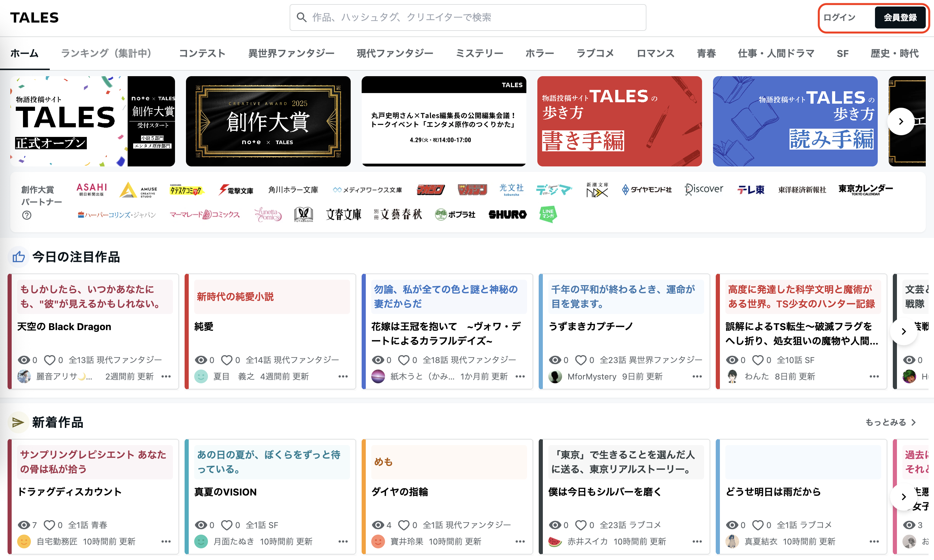
Task: Click the 会員登録 button
Action: pyautogui.click(x=900, y=17)
